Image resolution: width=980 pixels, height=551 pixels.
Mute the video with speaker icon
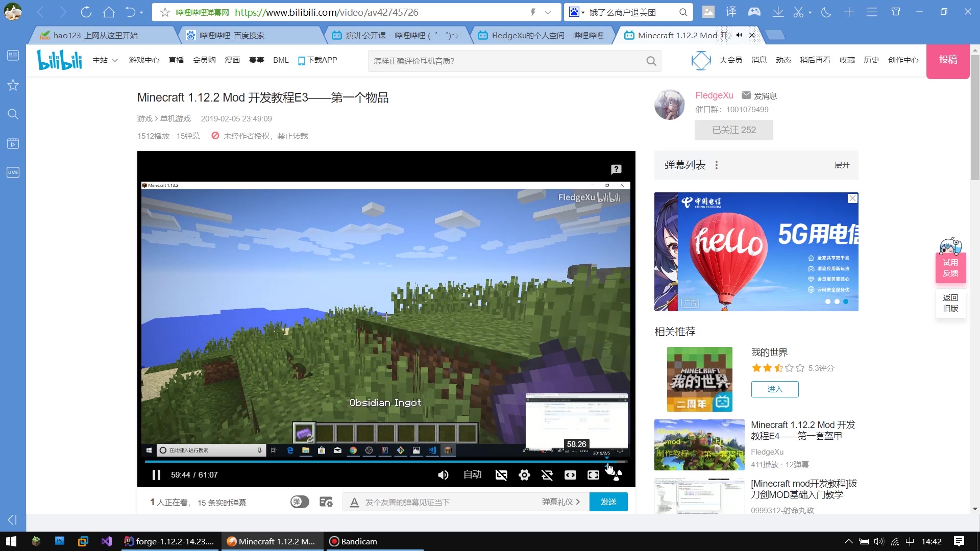(443, 474)
